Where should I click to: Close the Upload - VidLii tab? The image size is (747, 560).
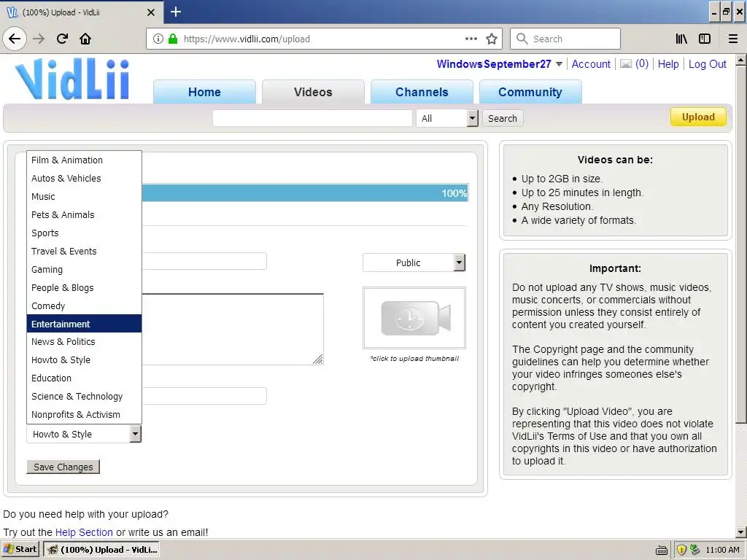point(151,12)
